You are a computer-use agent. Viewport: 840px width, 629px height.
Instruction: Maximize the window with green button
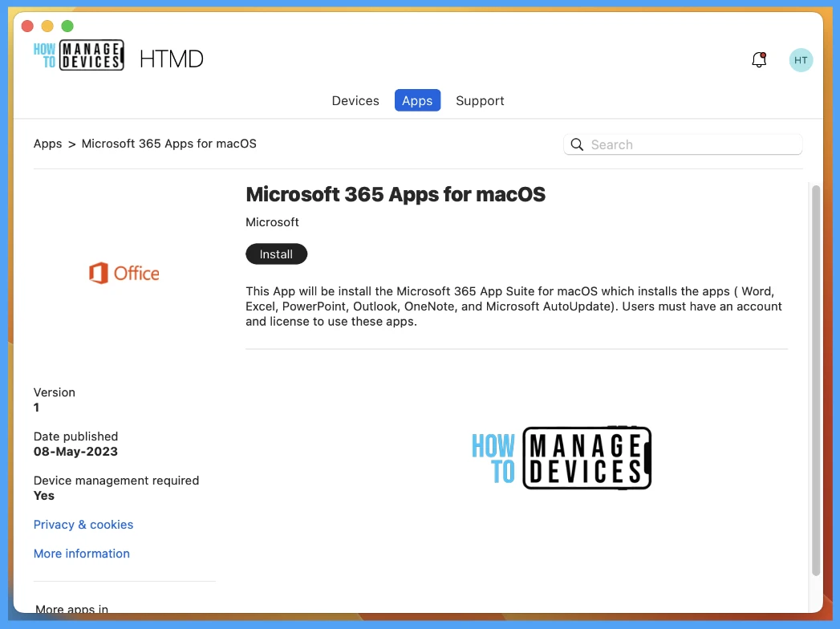pos(67,26)
